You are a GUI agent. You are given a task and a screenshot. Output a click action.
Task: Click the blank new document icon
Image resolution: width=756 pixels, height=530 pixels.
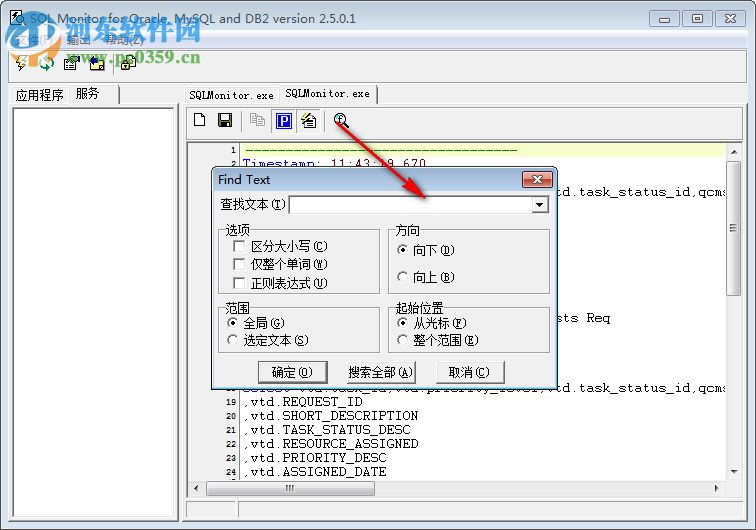coord(200,120)
